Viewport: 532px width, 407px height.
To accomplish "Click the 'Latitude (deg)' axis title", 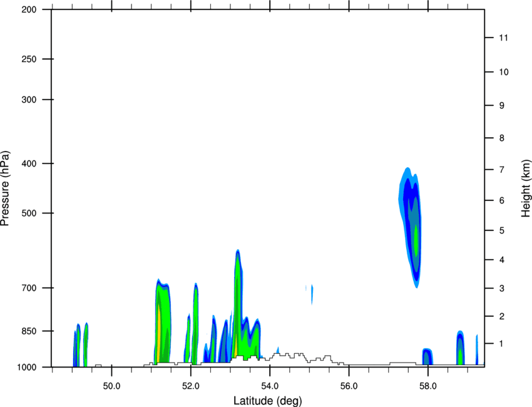I will point(268,401).
